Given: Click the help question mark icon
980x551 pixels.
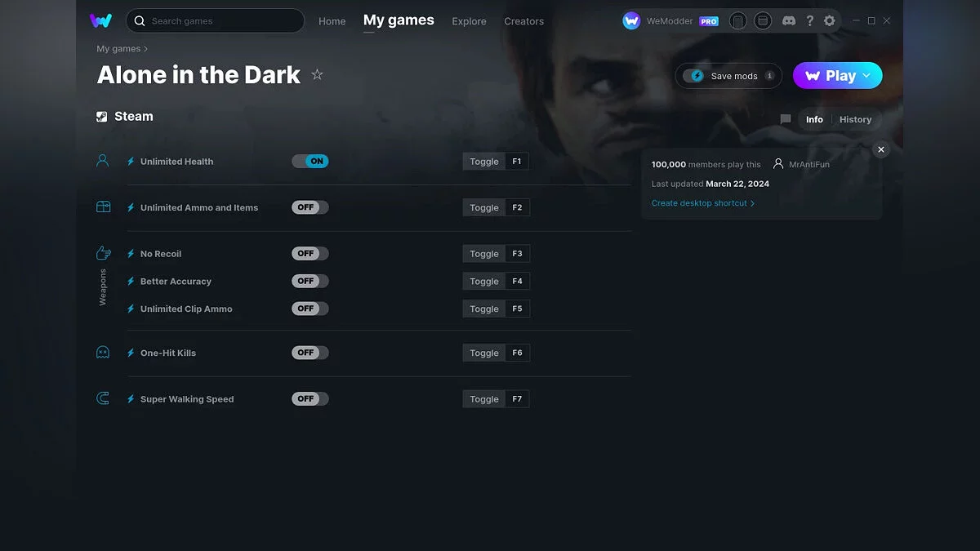Looking at the screenshot, I should point(809,20).
